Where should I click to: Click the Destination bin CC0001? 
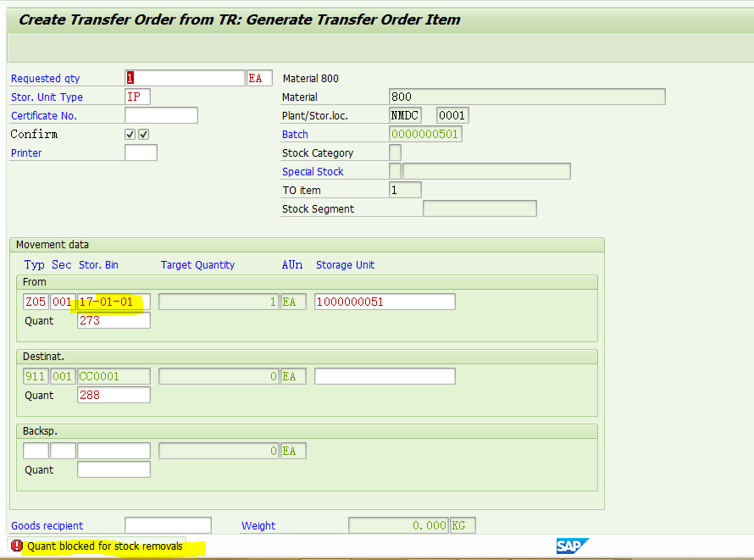pos(114,376)
